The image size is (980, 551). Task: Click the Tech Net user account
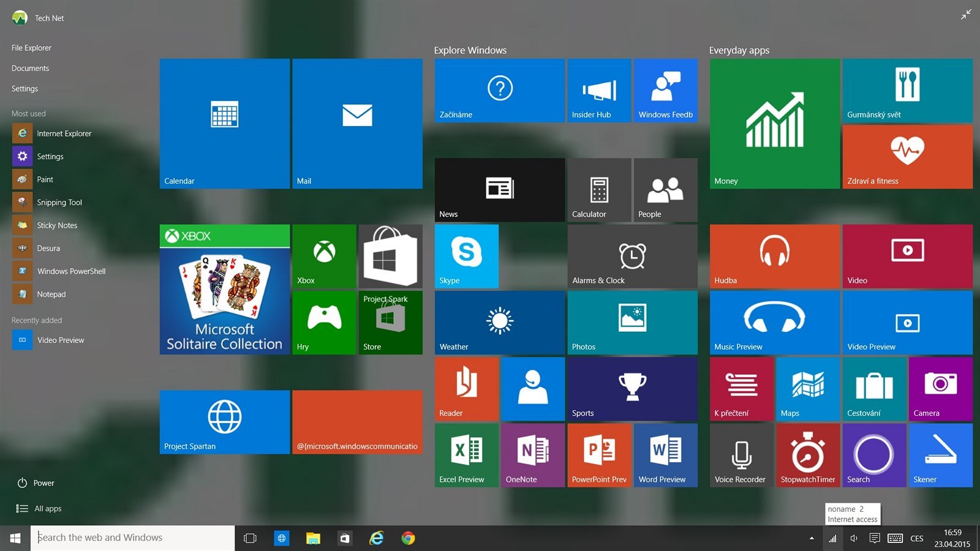(38, 18)
